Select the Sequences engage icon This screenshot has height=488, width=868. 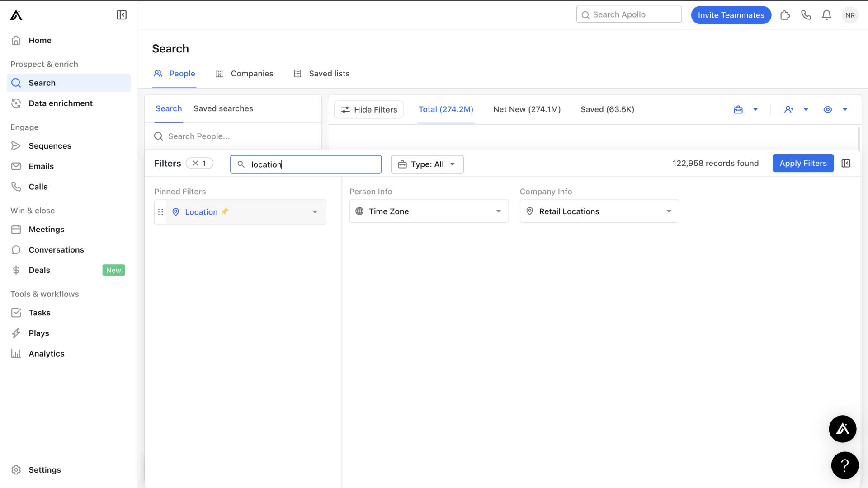tap(17, 146)
